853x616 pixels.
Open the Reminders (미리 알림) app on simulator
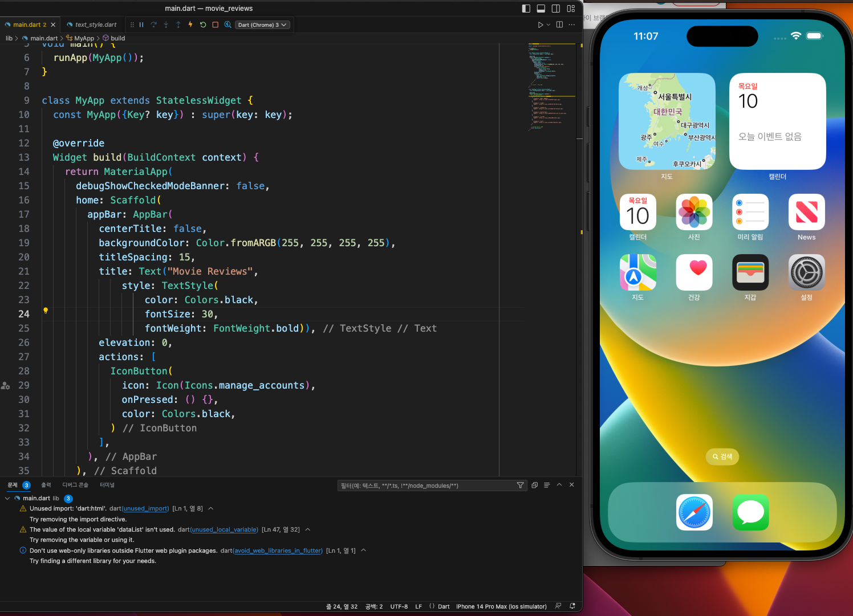(750, 212)
